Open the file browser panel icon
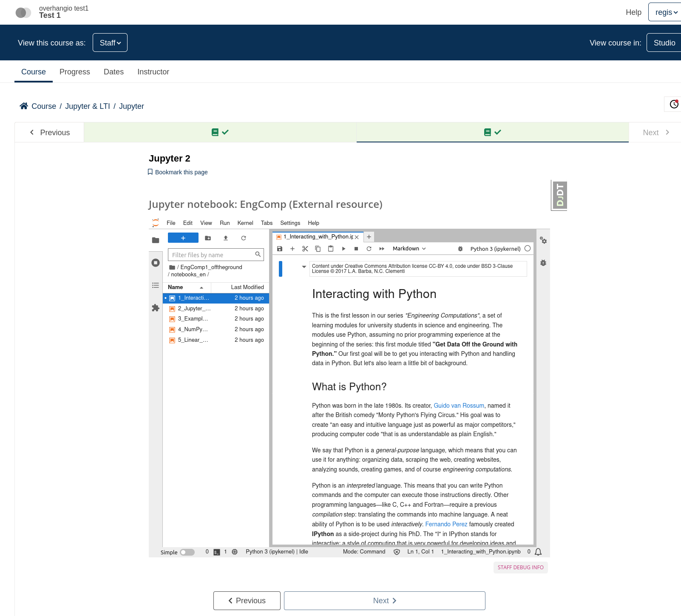 coord(156,239)
